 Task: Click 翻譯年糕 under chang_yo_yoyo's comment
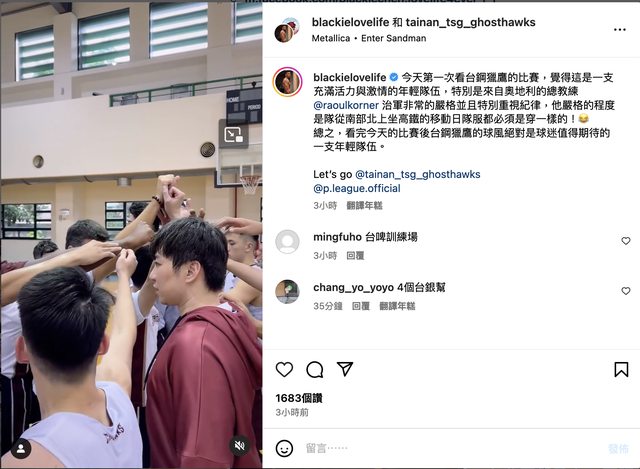click(397, 306)
